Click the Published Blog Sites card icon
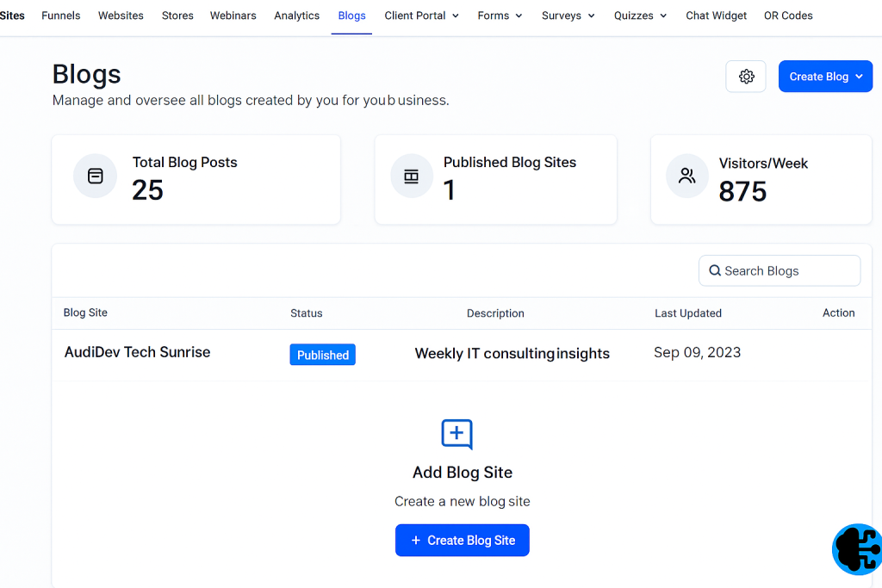Screen dimensions: 882x588 coord(412,175)
